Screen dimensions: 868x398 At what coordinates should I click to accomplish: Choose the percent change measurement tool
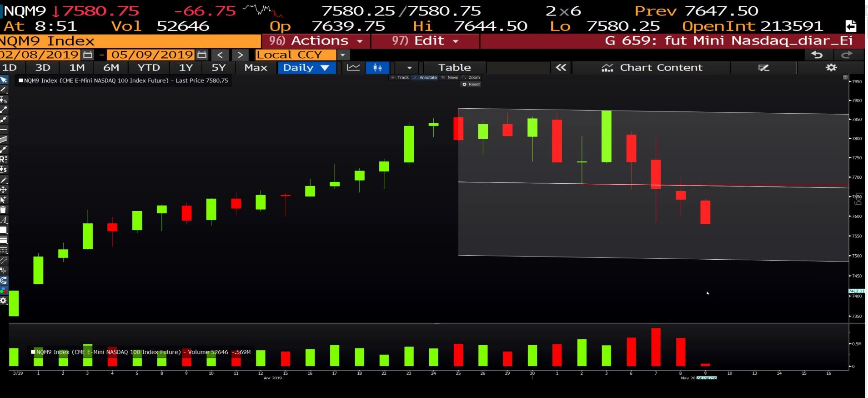click(4, 100)
